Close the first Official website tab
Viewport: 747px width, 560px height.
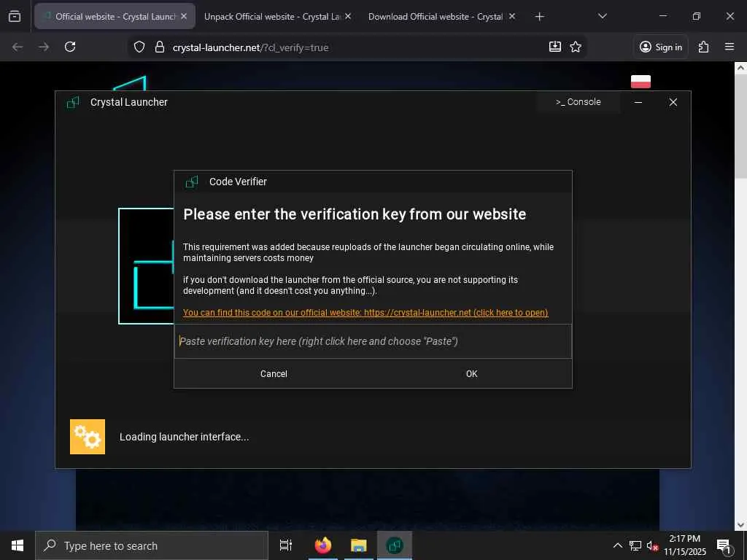tap(184, 16)
